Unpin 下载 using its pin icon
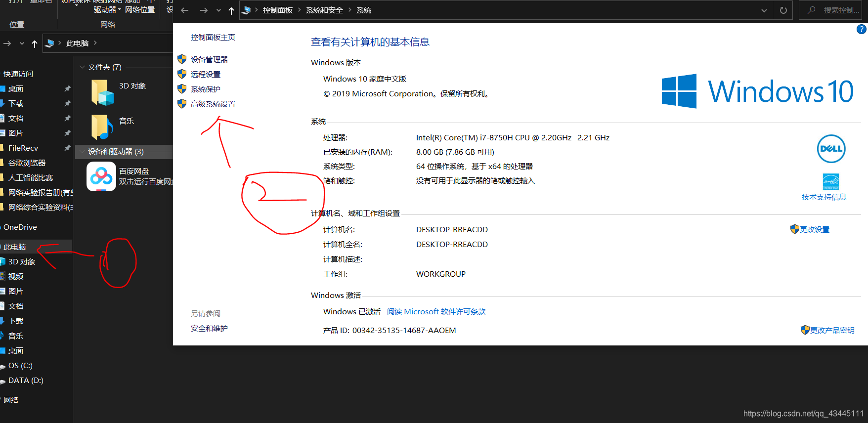Viewport: 868px width, 423px height. tap(67, 103)
